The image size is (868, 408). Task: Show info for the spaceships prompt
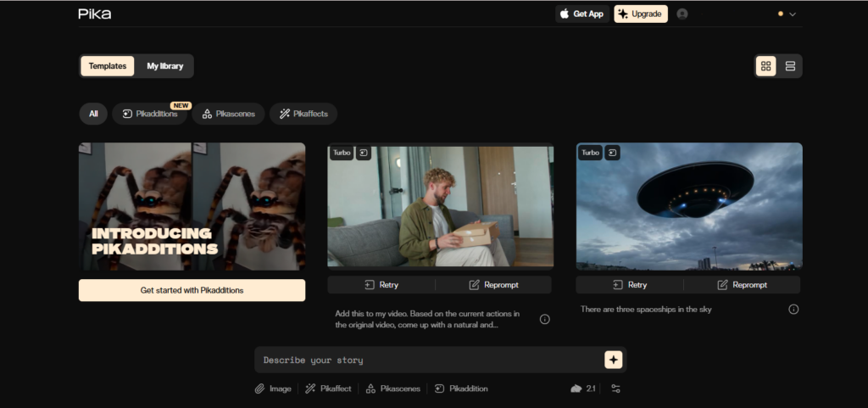click(793, 310)
